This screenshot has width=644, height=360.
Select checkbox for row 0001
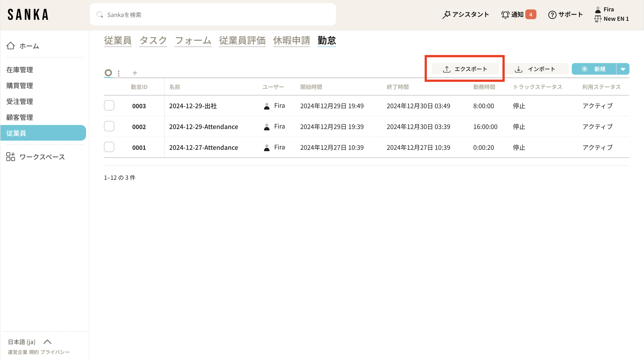(109, 147)
